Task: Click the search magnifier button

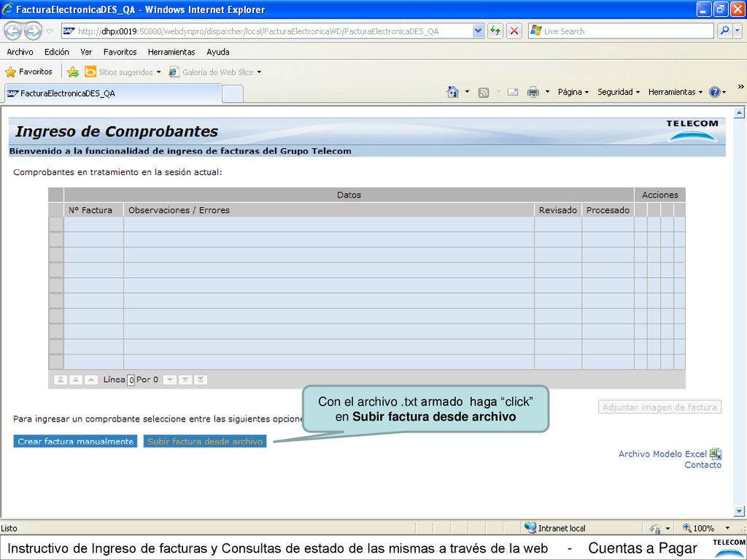Action: pyautogui.click(x=724, y=31)
